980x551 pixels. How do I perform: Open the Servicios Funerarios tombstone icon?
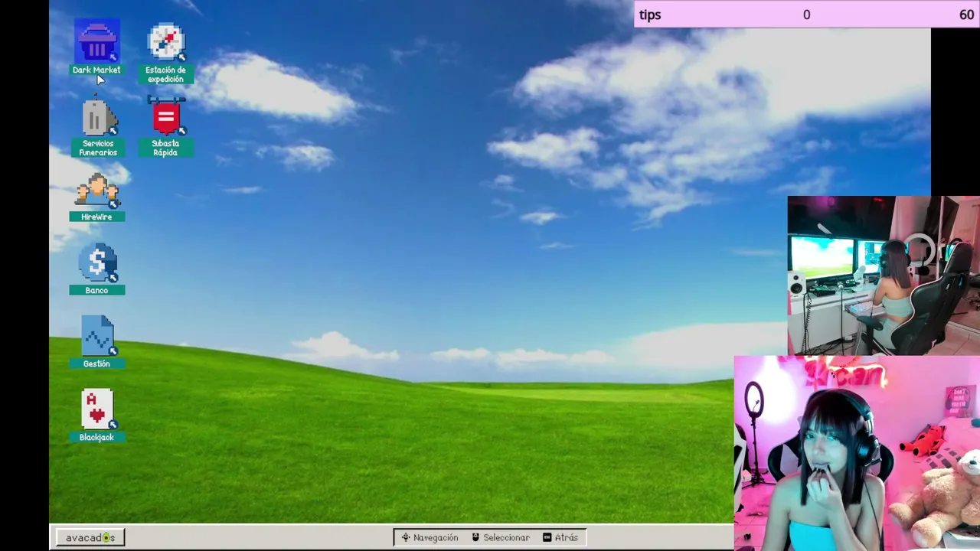98,116
